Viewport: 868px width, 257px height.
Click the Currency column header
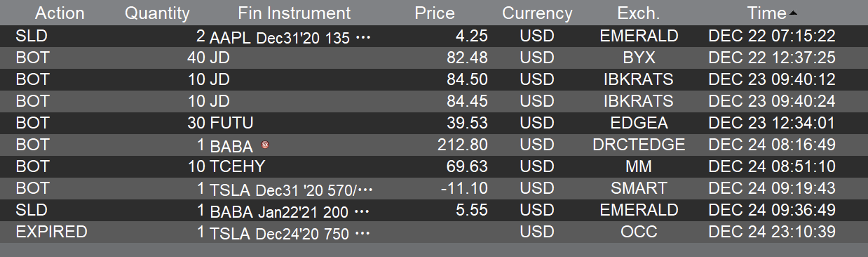click(x=537, y=13)
